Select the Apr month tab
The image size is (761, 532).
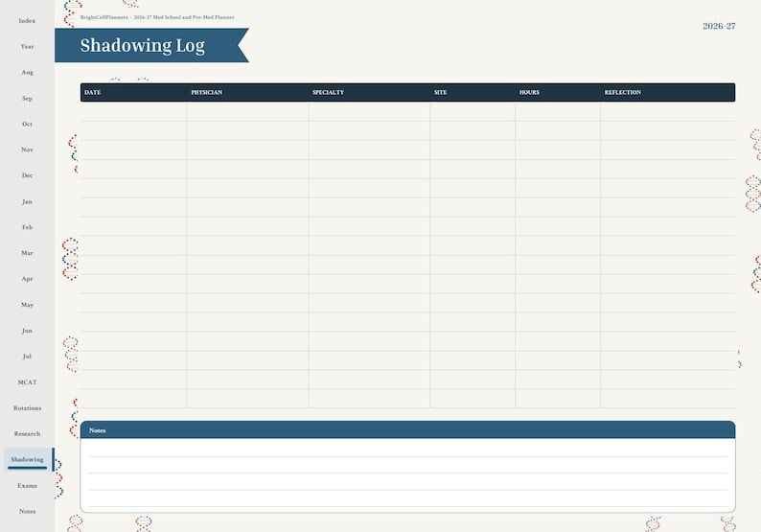(x=27, y=279)
